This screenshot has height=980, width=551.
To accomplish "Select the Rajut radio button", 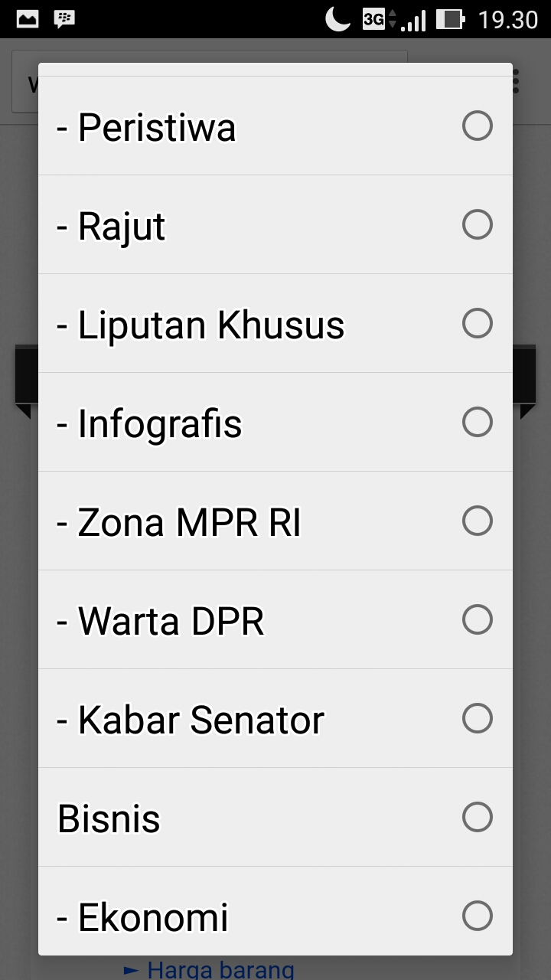I will tap(477, 224).
